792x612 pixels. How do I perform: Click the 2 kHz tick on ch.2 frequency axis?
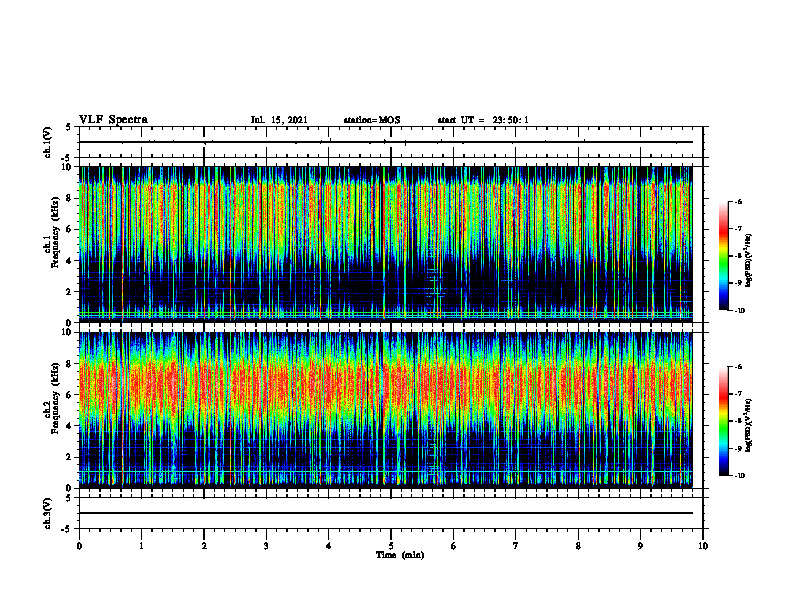coord(70,457)
